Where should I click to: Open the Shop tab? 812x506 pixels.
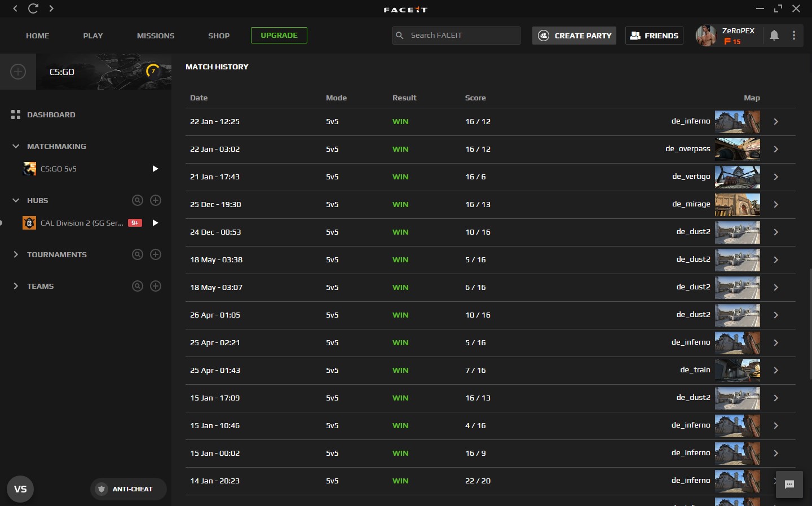click(x=219, y=36)
